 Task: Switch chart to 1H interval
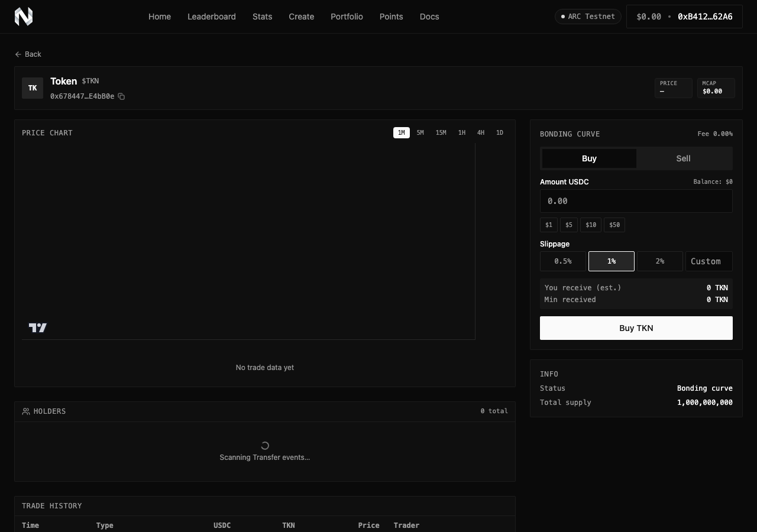point(462,133)
